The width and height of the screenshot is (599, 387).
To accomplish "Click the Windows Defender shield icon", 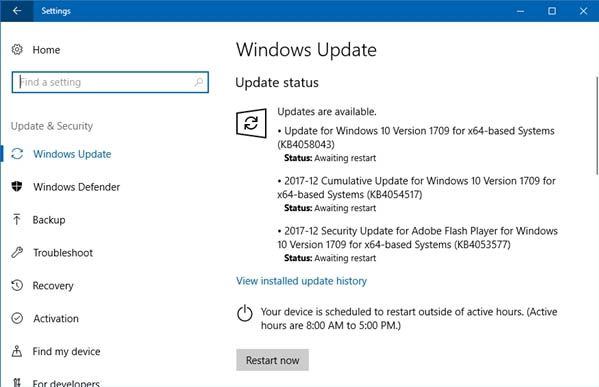I will 17,186.
